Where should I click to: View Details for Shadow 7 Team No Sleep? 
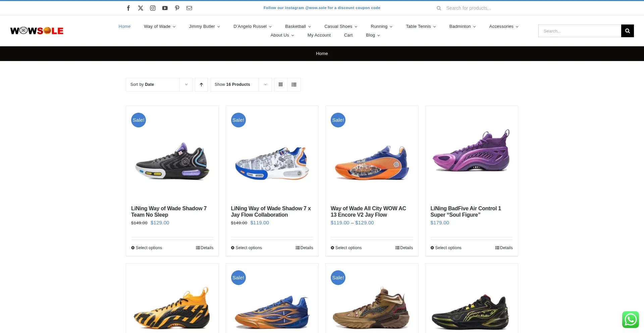tap(205, 248)
